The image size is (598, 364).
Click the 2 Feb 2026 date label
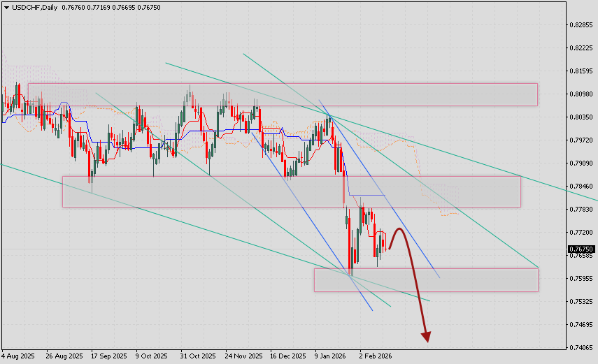[376, 356]
